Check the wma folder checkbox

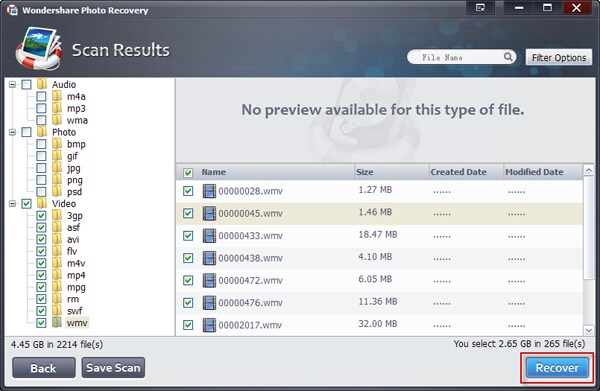pyautogui.click(x=41, y=120)
